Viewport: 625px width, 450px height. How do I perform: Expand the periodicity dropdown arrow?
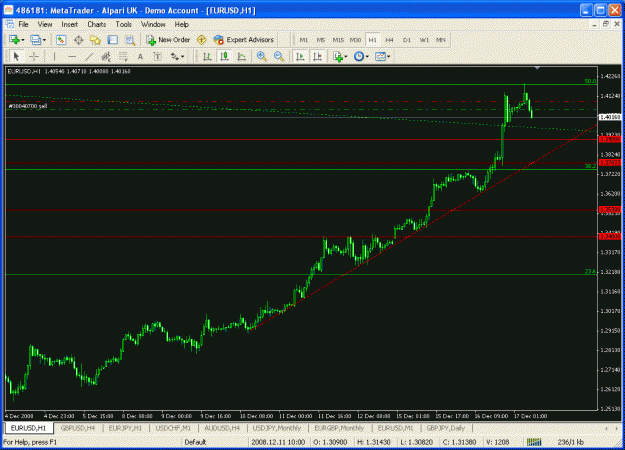367,57
